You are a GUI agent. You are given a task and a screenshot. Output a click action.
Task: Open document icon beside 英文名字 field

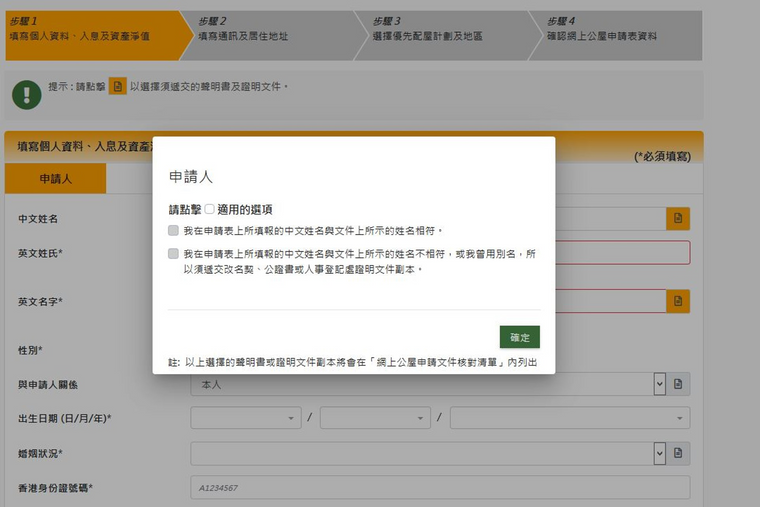(678, 301)
